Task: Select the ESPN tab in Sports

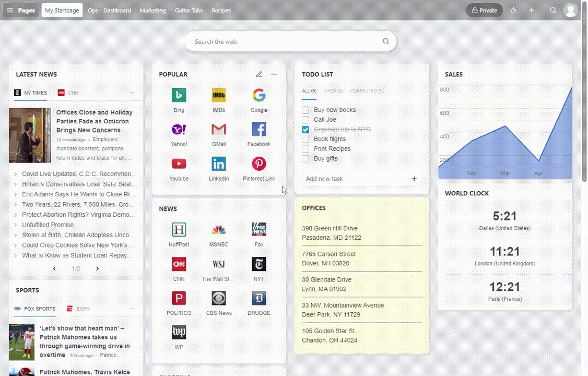Action: pos(78,309)
